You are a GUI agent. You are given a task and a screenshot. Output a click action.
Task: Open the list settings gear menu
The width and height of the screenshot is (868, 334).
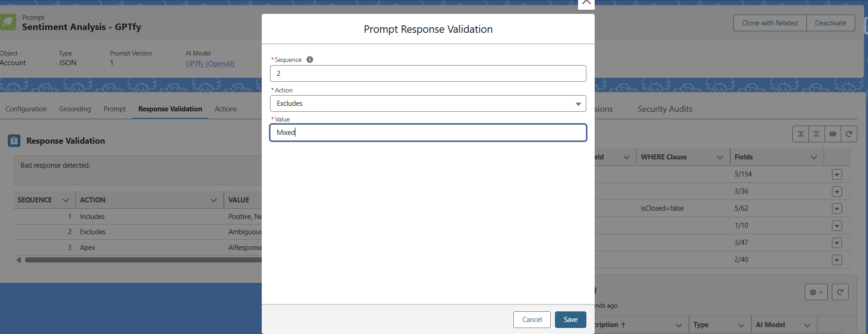tap(816, 292)
